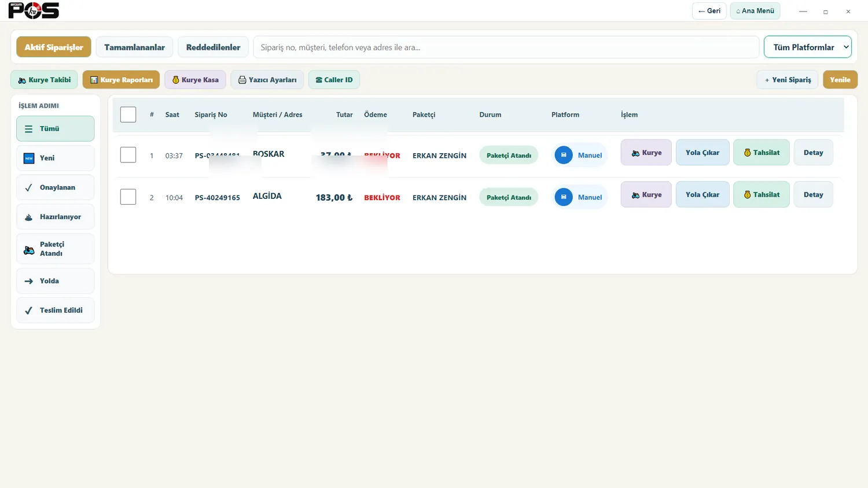Assign Kurye for ALGİDA order
Viewport: 868px width, 488px height.
tap(646, 195)
